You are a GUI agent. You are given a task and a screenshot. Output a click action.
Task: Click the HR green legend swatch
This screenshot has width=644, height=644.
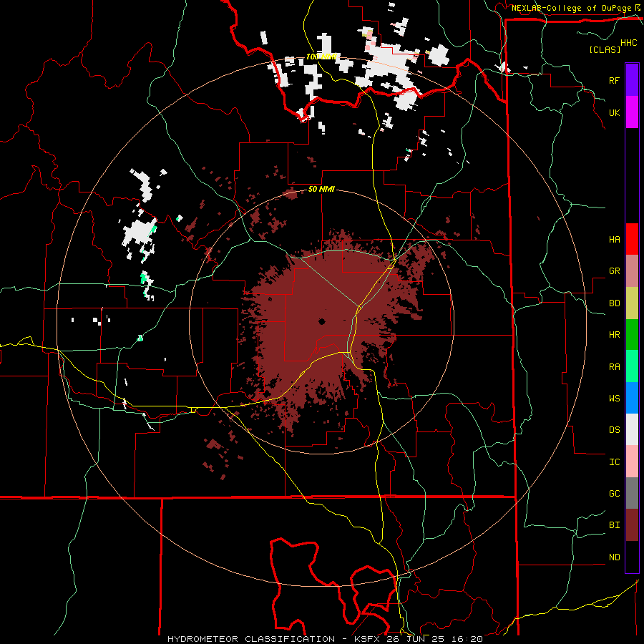tap(632, 335)
